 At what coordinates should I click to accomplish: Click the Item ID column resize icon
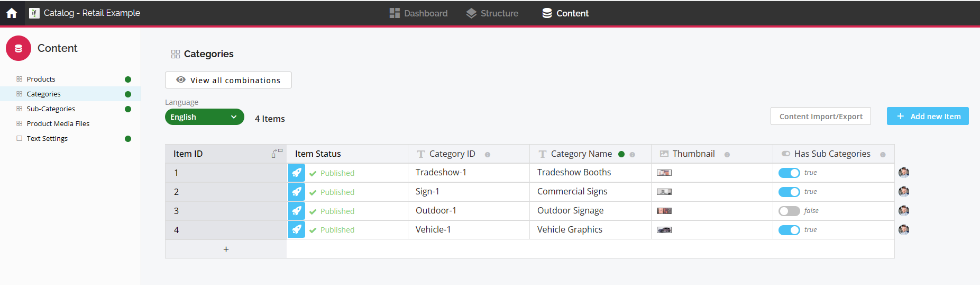click(x=277, y=153)
